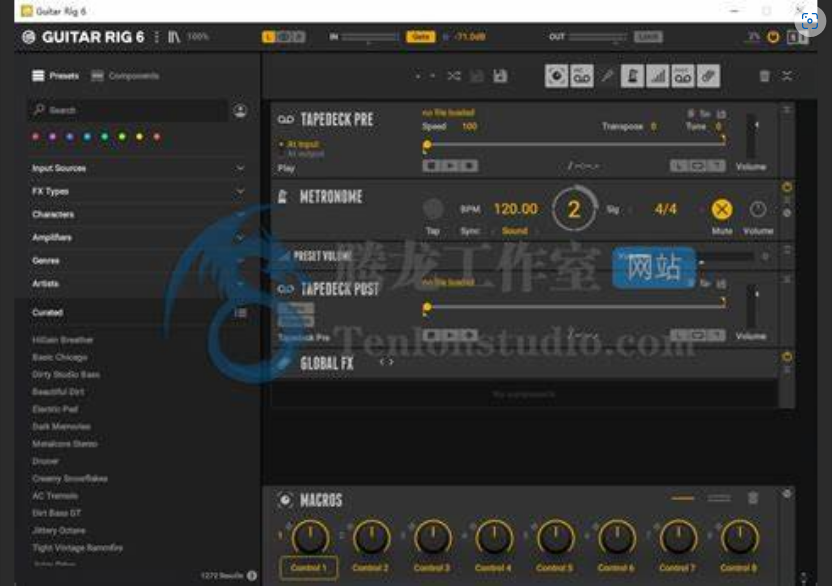Expand the Amplifiers filter
This screenshot has height=586, width=832.
coord(137,238)
